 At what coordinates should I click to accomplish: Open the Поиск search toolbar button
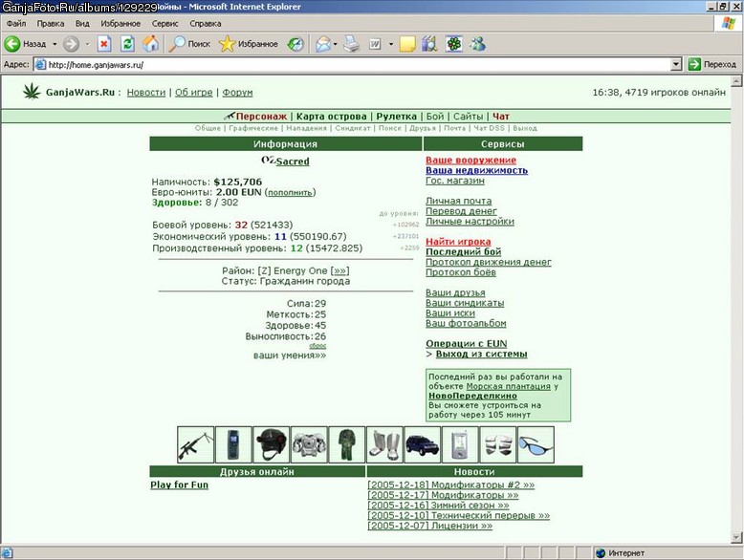189,44
